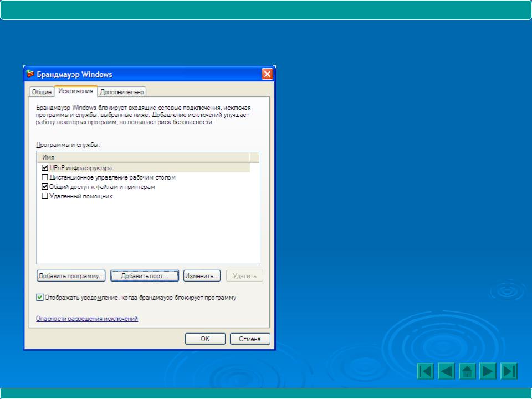Open Опасности разрешения исключений link
The height and width of the screenshot is (399, 532).
87,319
